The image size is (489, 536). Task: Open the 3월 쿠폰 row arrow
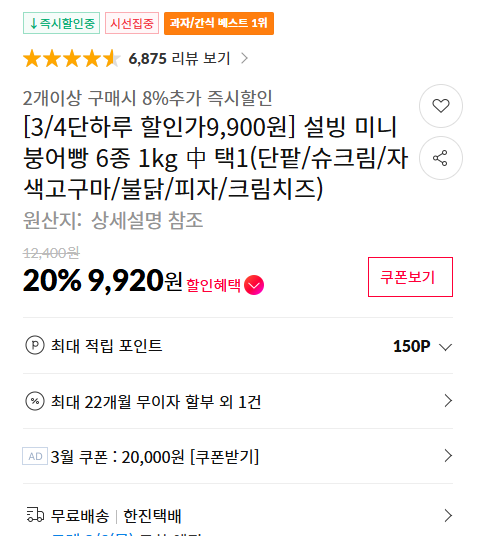448,456
